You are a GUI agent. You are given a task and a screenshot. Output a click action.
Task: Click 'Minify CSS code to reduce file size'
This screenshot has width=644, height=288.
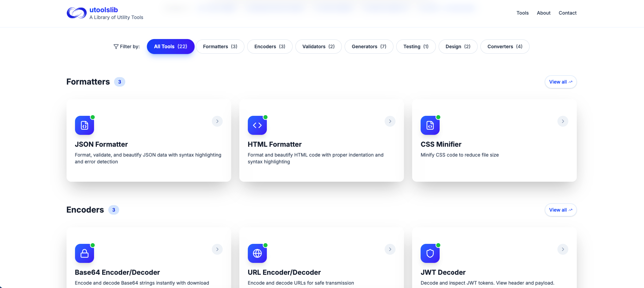click(460, 155)
